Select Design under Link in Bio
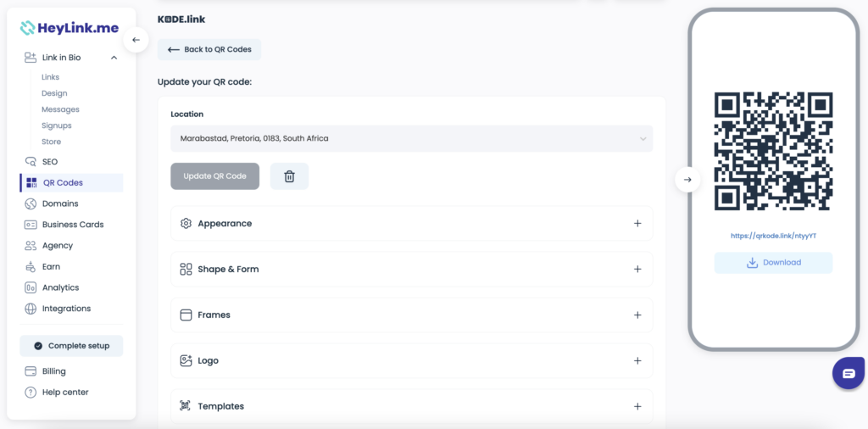Image resolution: width=868 pixels, height=429 pixels. (54, 93)
